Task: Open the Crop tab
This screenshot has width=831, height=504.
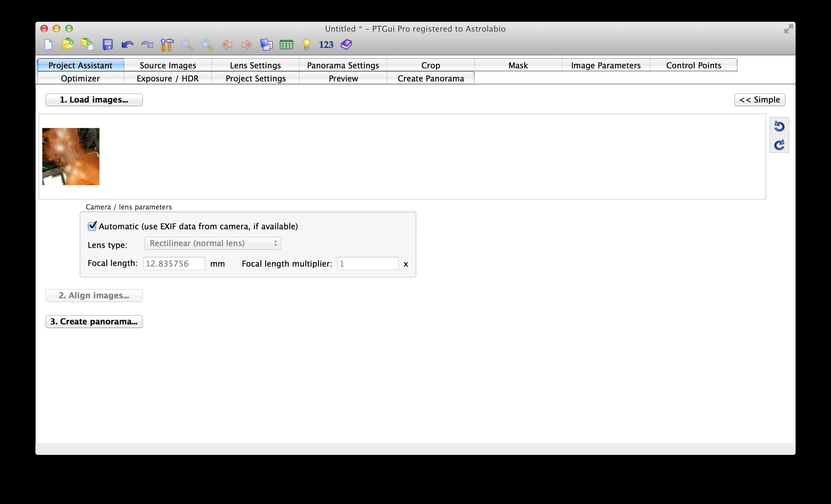Action: point(431,65)
